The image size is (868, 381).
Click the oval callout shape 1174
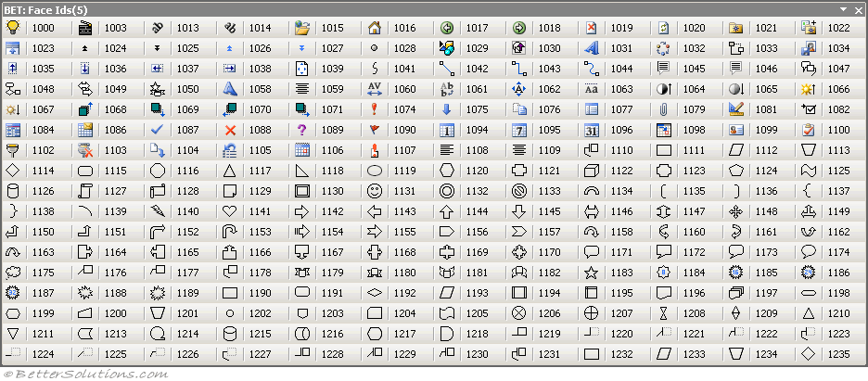click(x=809, y=251)
